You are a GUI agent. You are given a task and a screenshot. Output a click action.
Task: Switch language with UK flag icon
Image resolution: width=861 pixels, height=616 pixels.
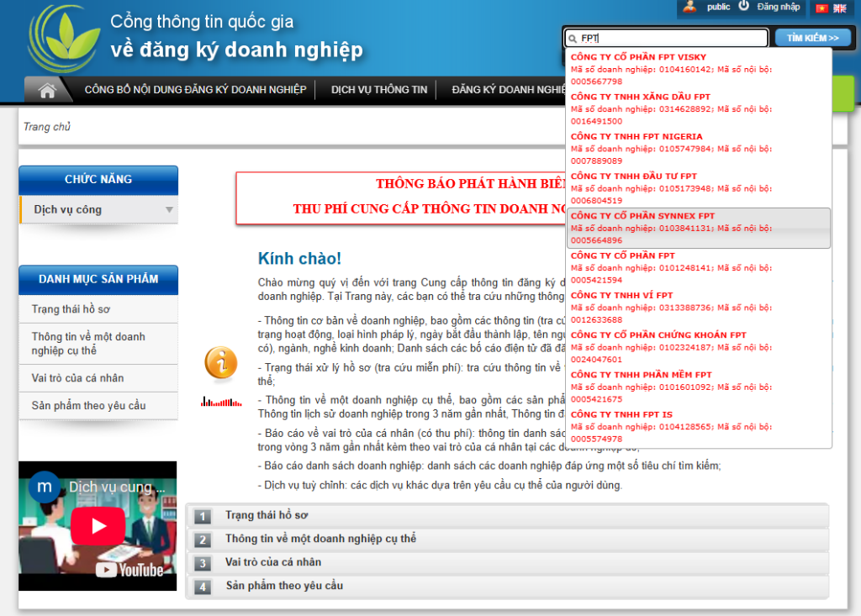840,8
